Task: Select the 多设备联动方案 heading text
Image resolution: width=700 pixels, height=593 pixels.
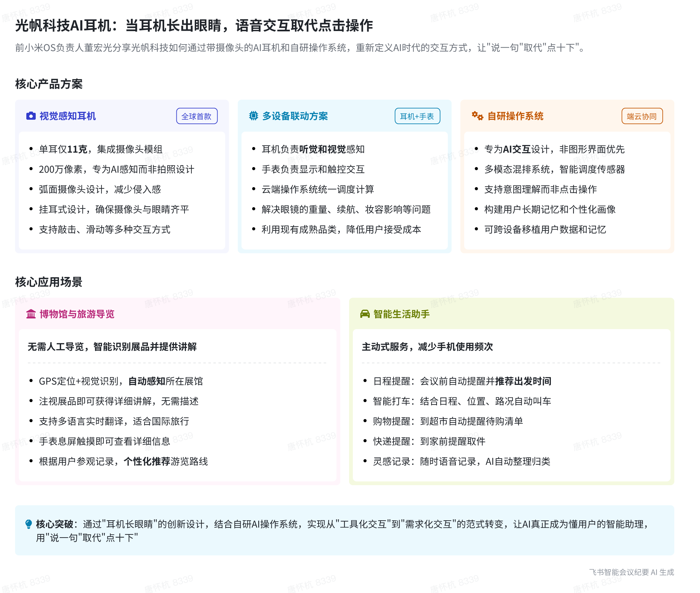Action: [x=295, y=116]
